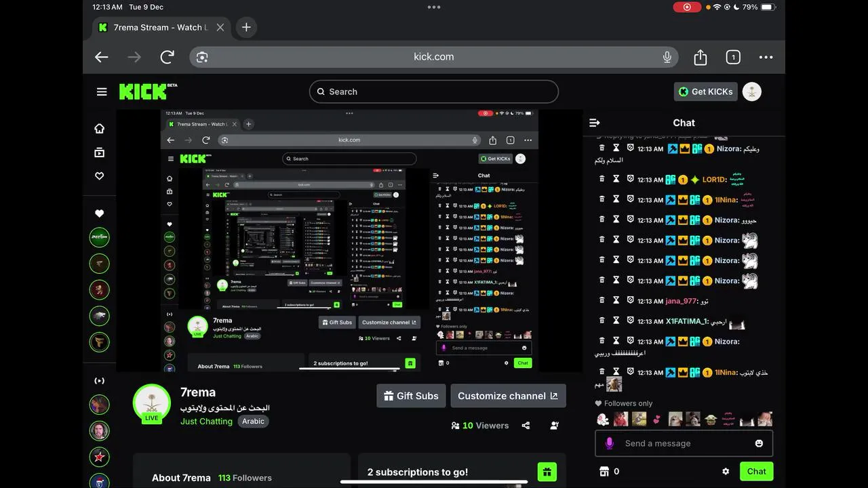Ban jana_977 with the shield icon
Image resolution: width=868 pixels, height=488 pixels.
[631, 300]
